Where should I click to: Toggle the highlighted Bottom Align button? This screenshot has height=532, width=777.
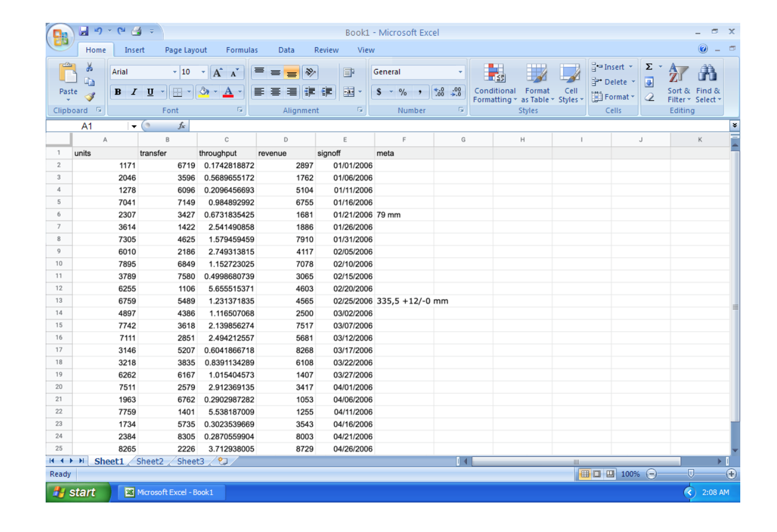(292, 72)
